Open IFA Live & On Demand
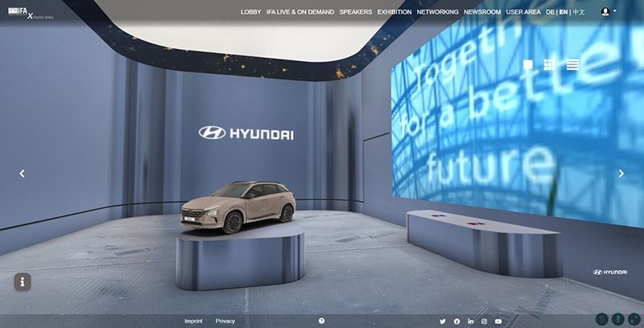Screen dimensions: 644x328 click(x=300, y=12)
